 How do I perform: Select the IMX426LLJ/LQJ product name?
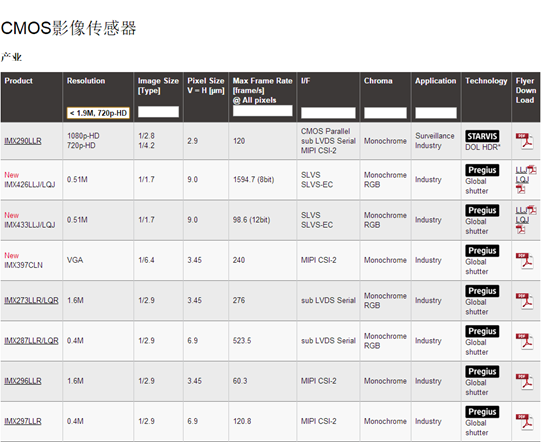30,184
